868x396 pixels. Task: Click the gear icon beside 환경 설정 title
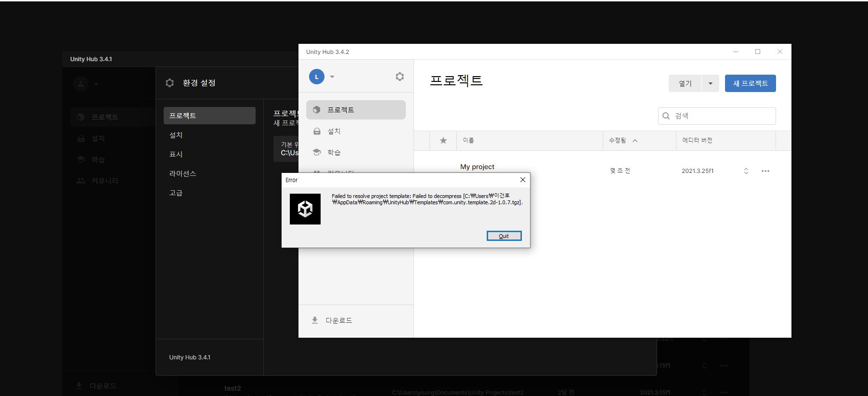tap(169, 83)
